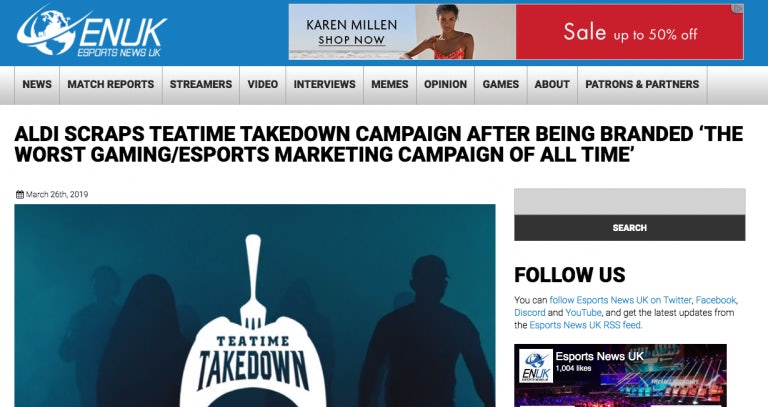Viewport: 768px width, 407px height.
Task: Open the Match Reports section
Action: pyautogui.click(x=111, y=85)
